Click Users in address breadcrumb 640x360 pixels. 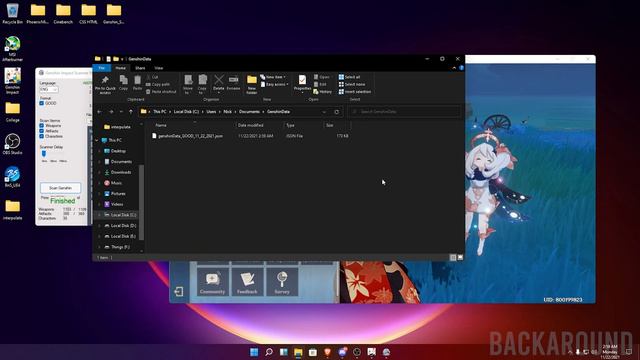pyautogui.click(x=211, y=111)
